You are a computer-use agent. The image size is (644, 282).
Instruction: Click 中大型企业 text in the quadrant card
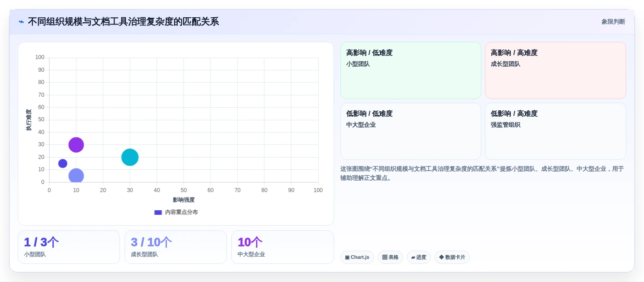[x=361, y=125]
